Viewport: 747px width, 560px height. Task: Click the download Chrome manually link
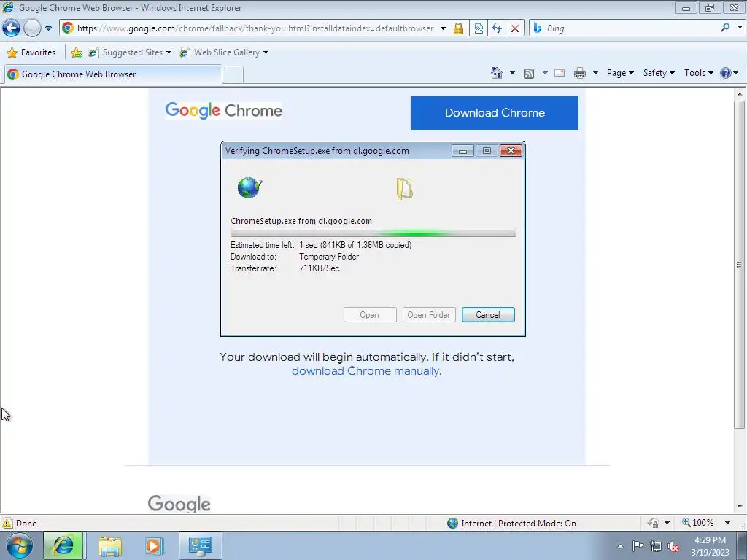(365, 371)
